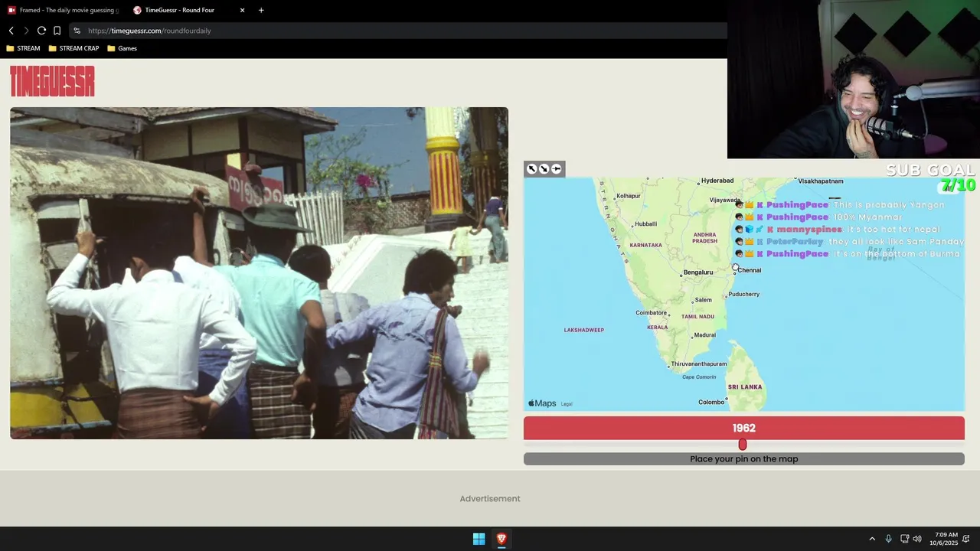This screenshot has height=551, width=980.
Task: Click the Hubballi label on the map
Action: 644,224
